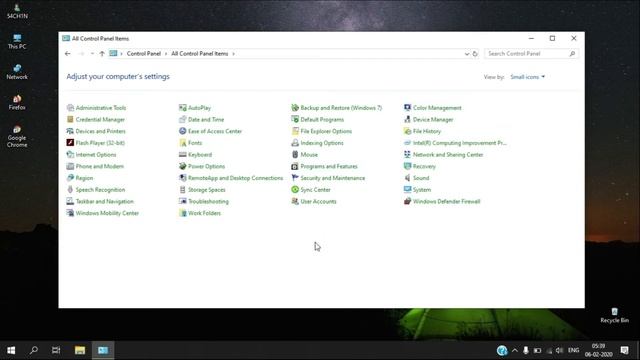Click the User Accounts link
640x360 pixels.
pos(318,202)
